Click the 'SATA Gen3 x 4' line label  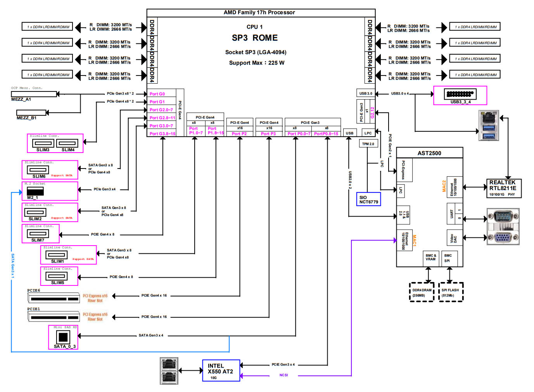(151, 335)
